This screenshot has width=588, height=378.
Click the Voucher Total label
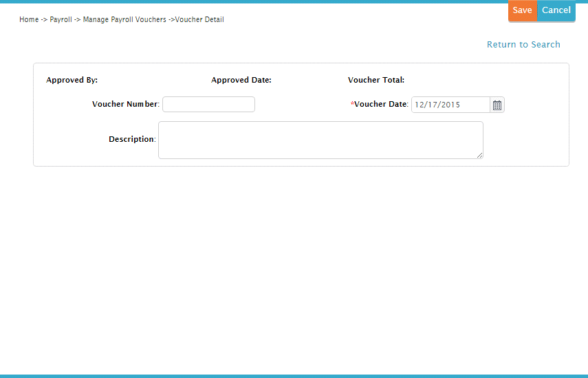point(376,80)
